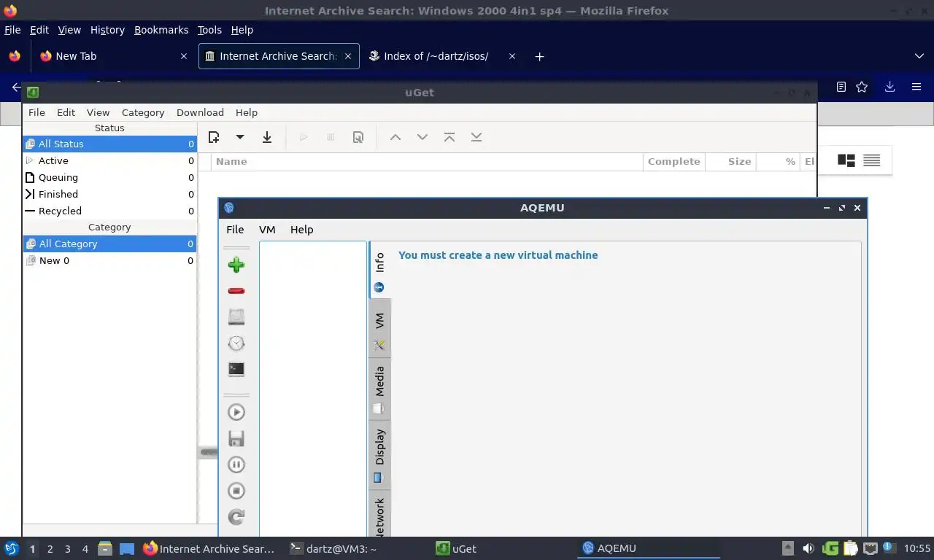Click the clock snapshot icon in AQEMU
The height and width of the screenshot is (560, 934).
[236, 343]
